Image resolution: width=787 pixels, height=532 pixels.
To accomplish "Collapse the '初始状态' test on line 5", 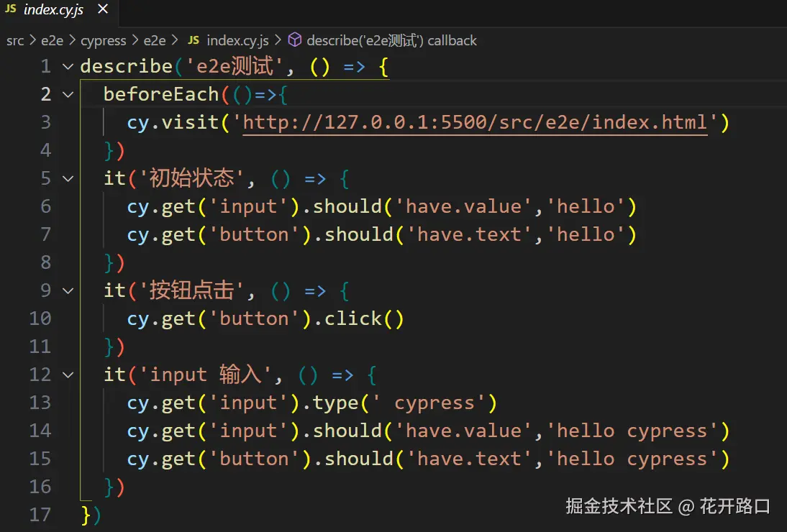I will 68,179.
